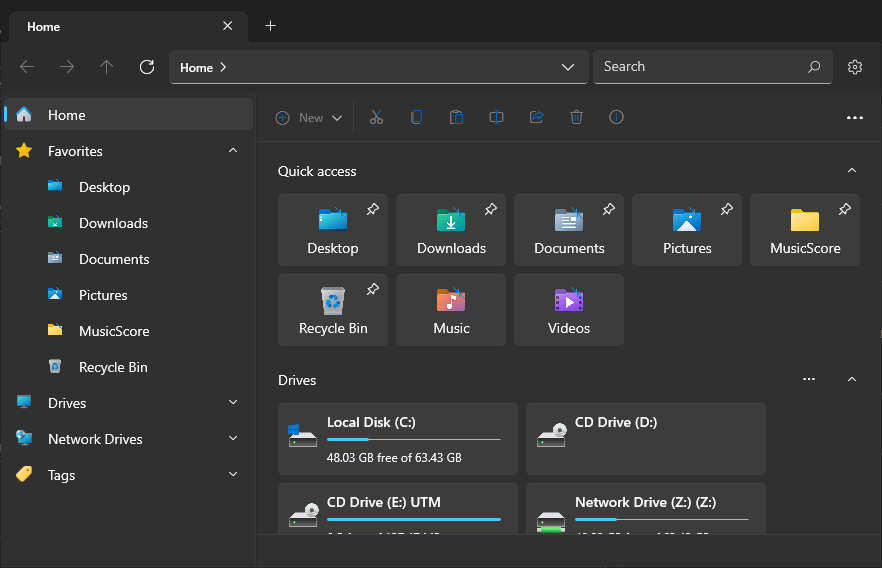Select the CD Drive (D:) drive card
The height and width of the screenshot is (568, 882).
click(646, 439)
